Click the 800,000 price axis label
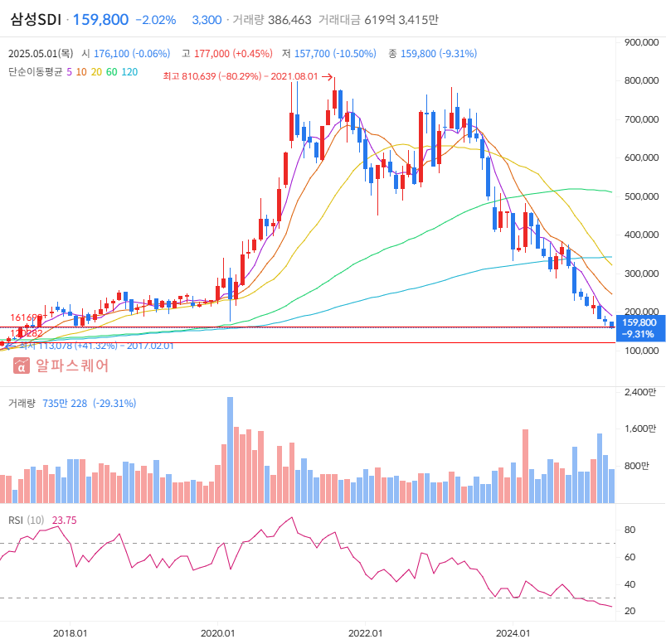 coord(641,80)
